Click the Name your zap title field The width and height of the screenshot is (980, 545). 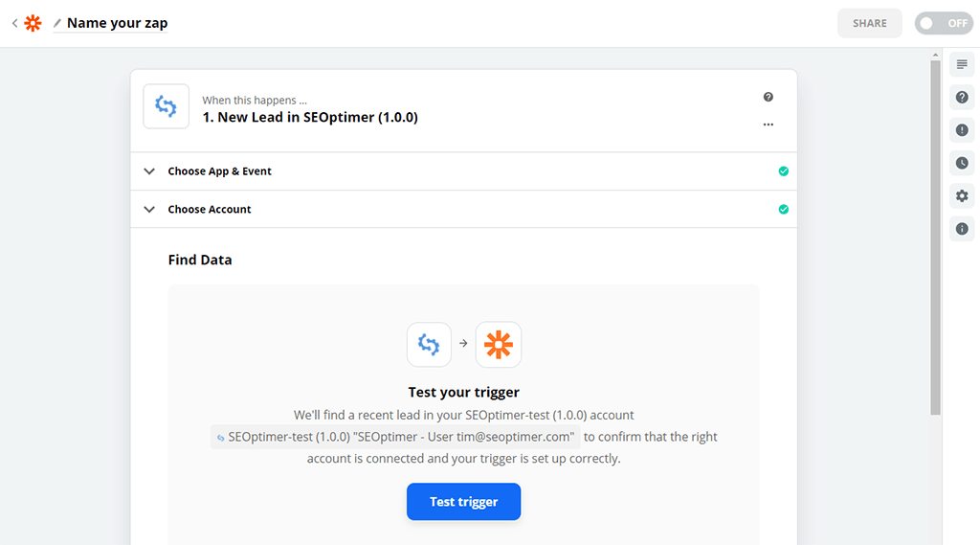click(117, 23)
